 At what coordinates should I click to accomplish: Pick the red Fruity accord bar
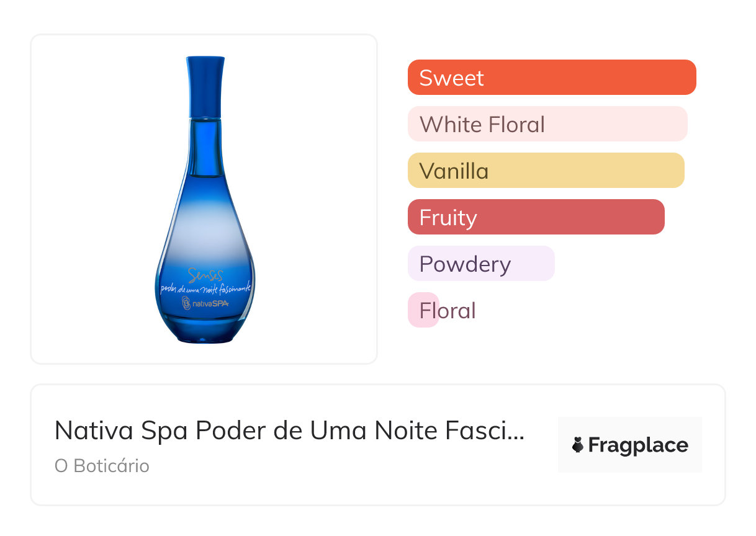coord(536,217)
